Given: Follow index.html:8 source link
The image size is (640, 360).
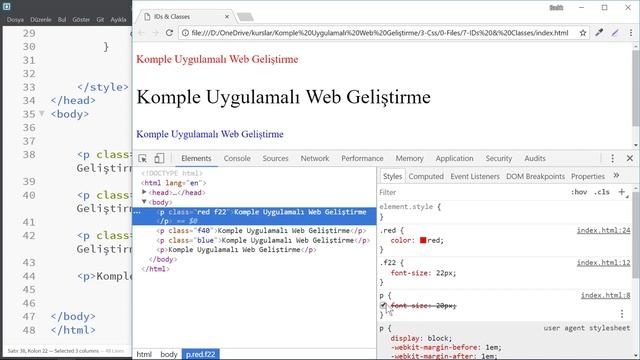Looking at the screenshot, I should pyautogui.click(x=605, y=295).
